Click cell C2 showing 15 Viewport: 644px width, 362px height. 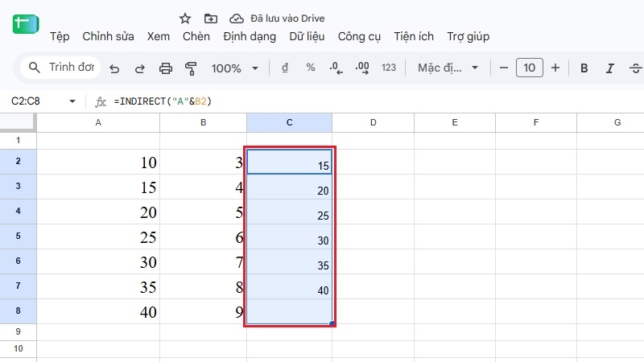290,162
